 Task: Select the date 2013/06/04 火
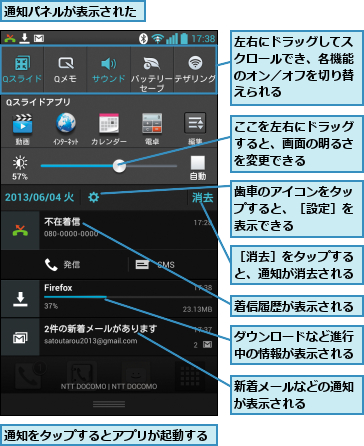click(x=39, y=197)
